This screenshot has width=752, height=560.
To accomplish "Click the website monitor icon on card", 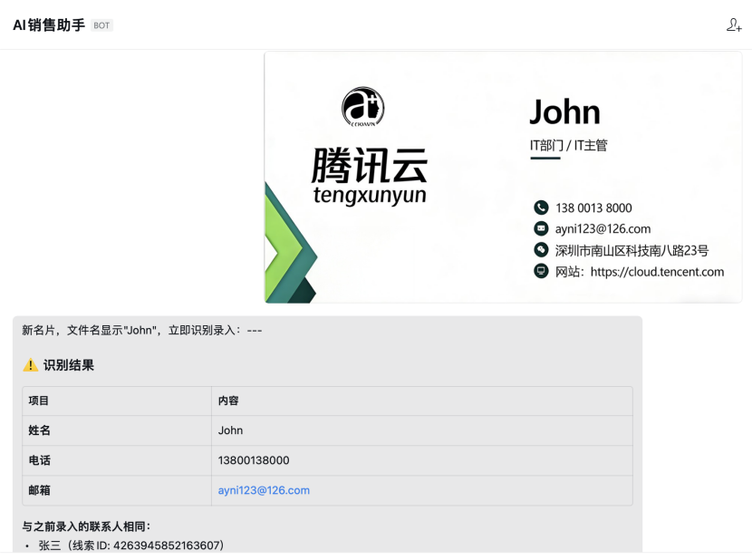I will (x=541, y=271).
